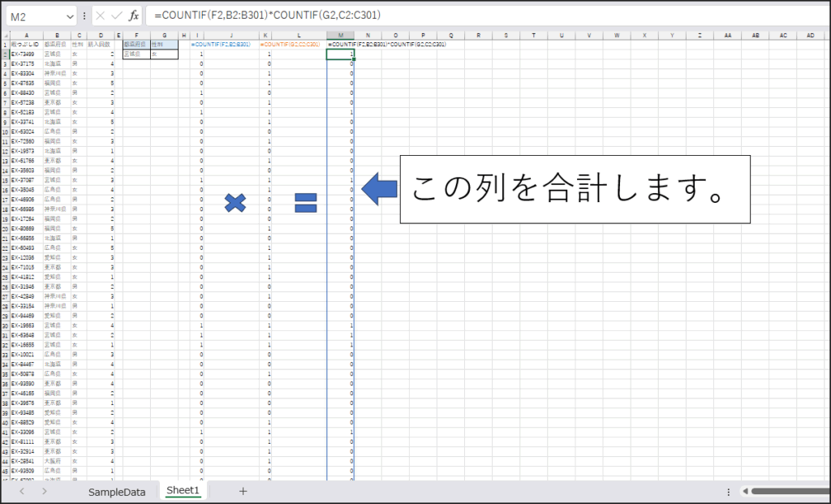Click cell A3 EX-37175

pos(27,64)
